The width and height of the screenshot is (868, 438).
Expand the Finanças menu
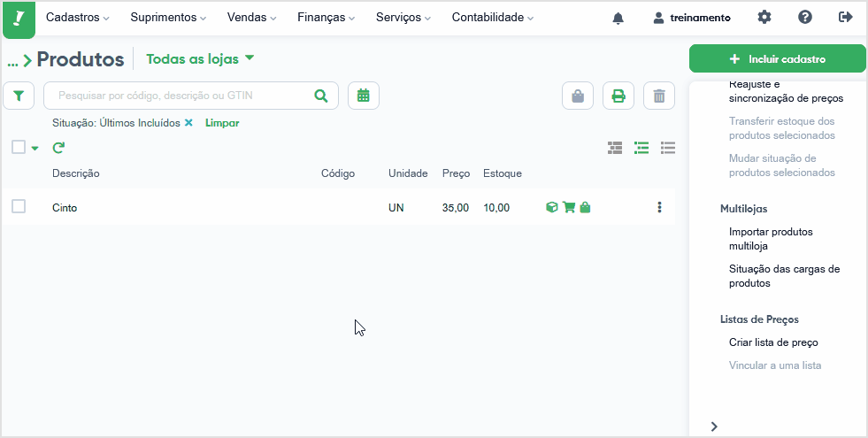[326, 17]
